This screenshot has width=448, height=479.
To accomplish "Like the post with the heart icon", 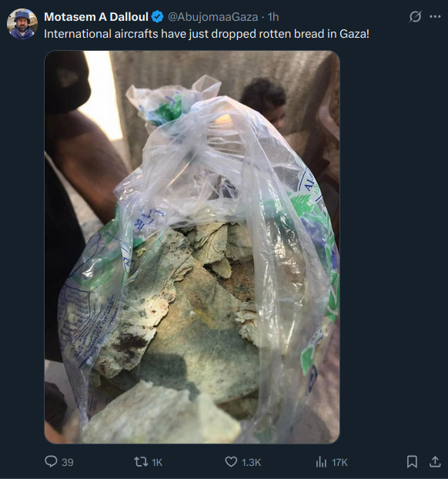I will tap(231, 461).
